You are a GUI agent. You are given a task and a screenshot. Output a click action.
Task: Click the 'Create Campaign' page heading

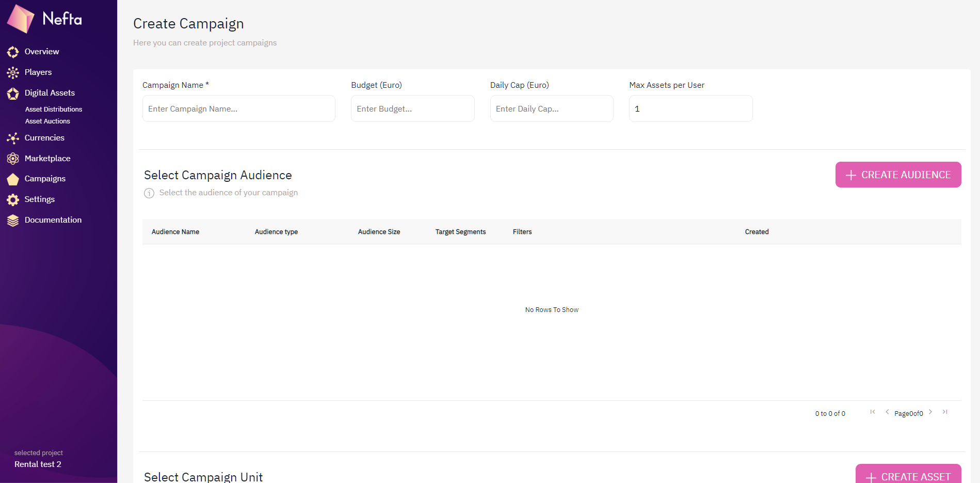click(x=188, y=24)
